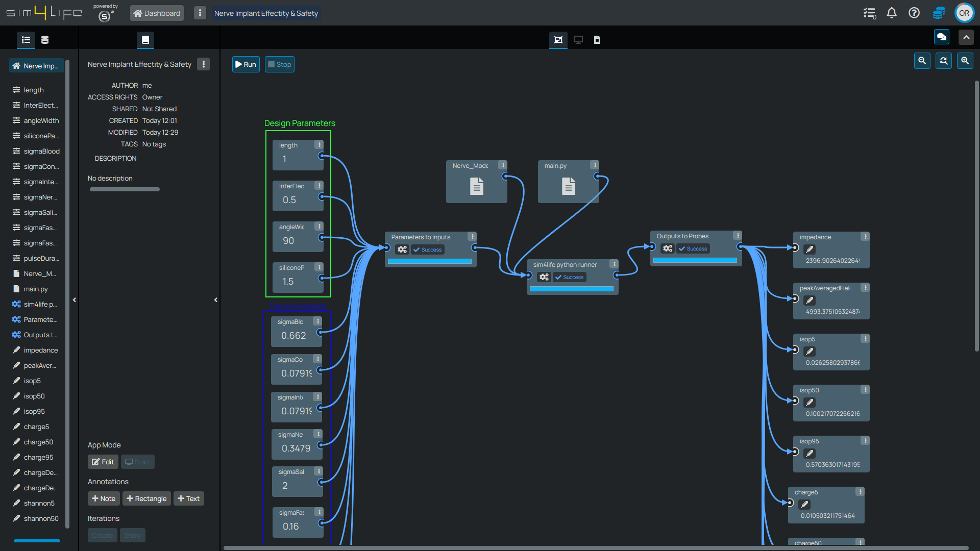Open the options menu for the Parameters to Inputs node
980x551 pixels.
coord(472,237)
